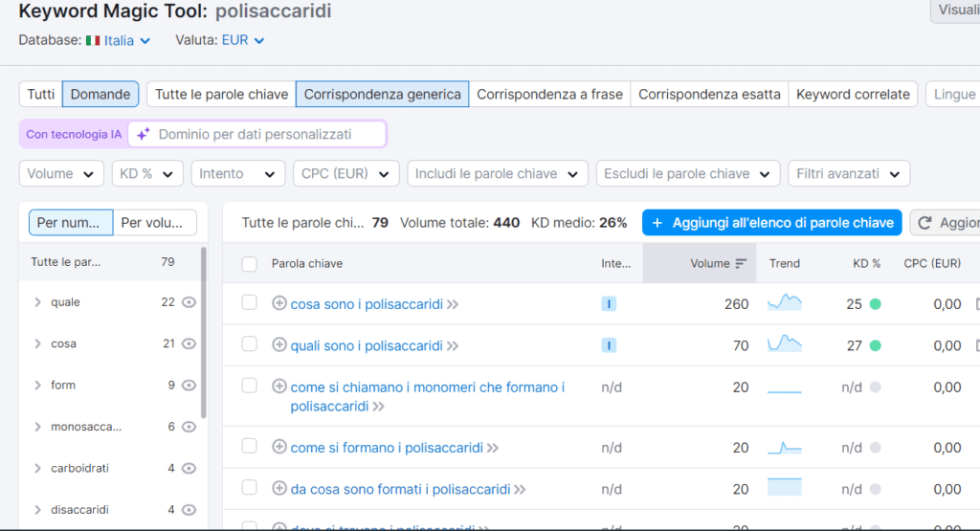
Task: Click trend sparkline for 'come si formano i polisaccaridi'
Action: coord(785,448)
